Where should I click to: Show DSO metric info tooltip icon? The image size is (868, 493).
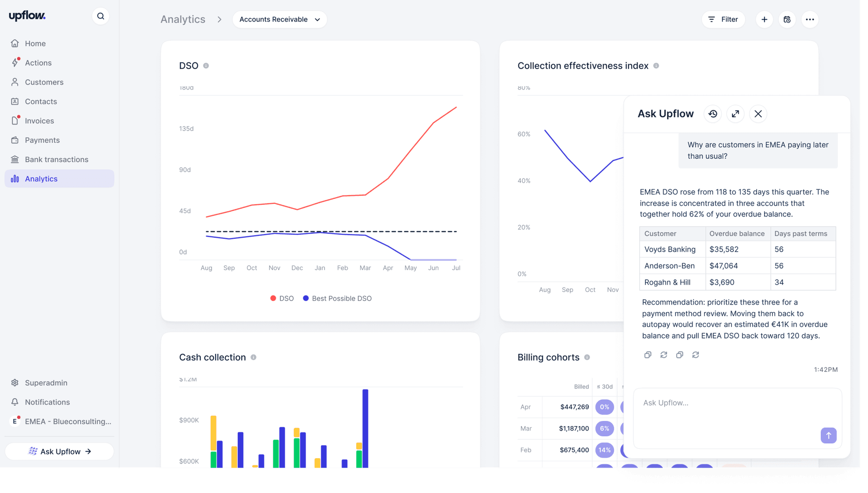tap(206, 66)
